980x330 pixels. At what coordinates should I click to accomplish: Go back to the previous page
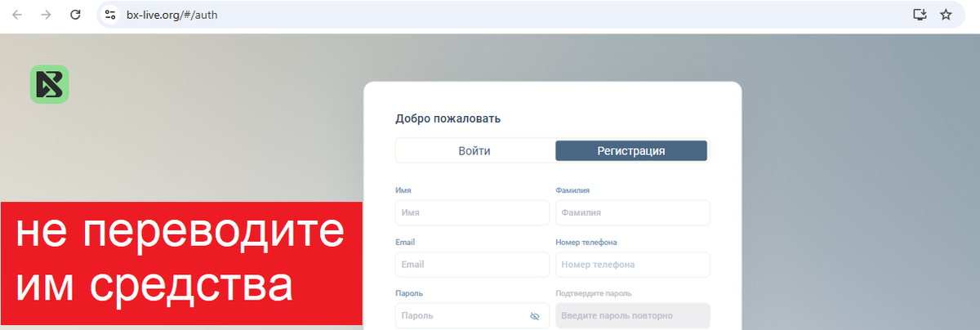[x=18, y=15]
